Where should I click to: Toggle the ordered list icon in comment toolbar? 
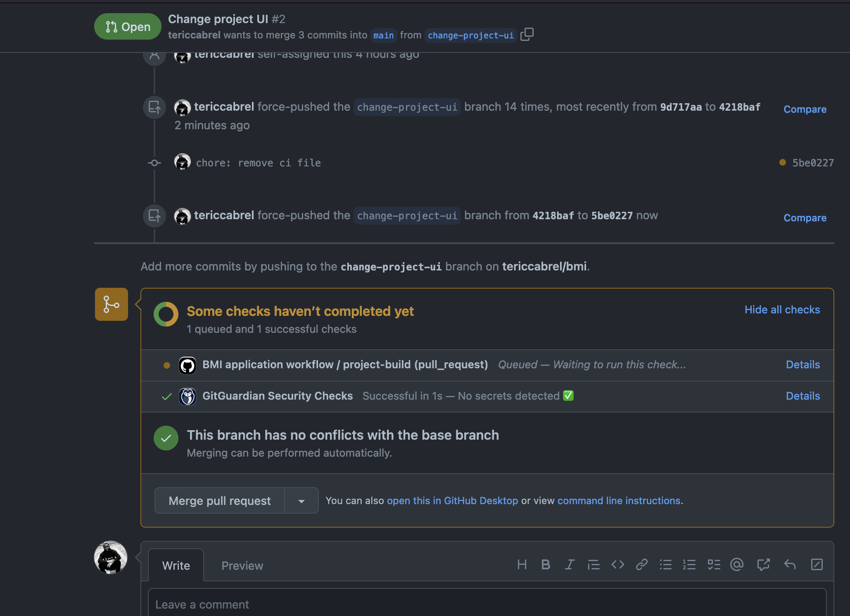click(689, 564)
